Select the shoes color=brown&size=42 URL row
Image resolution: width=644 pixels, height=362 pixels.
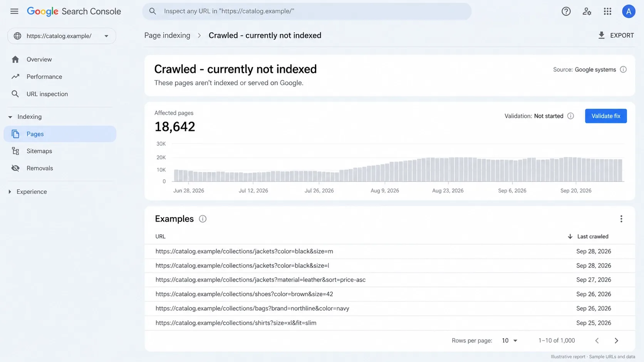(389, 294)
